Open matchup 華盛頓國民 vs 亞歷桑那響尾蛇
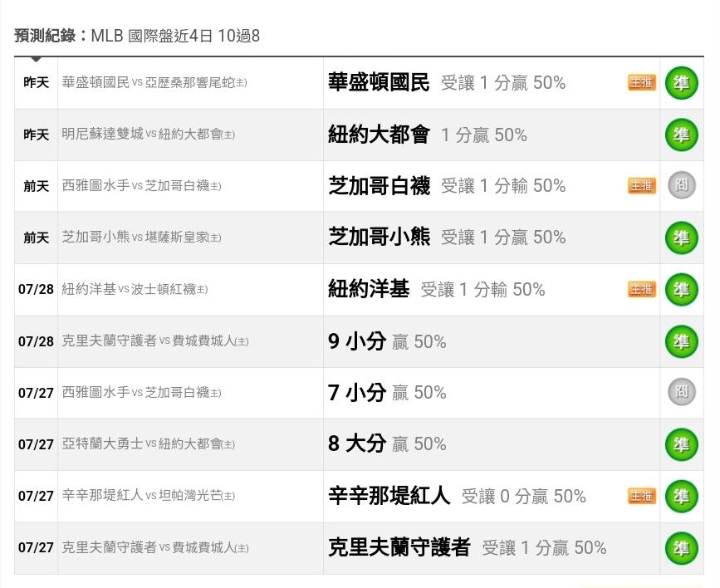 (x=154, y=83)
